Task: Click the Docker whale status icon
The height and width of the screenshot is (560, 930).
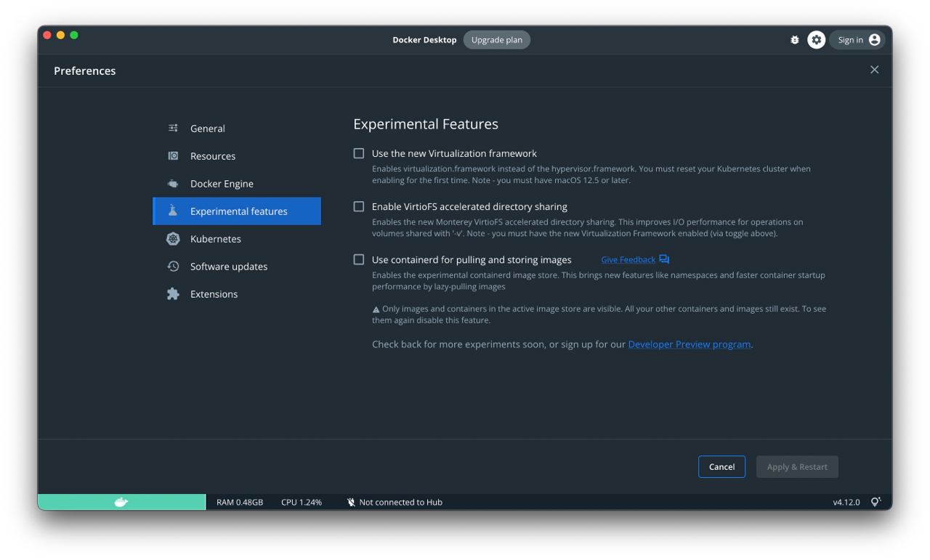Action: pyautogui.click(x=121, y=502)
